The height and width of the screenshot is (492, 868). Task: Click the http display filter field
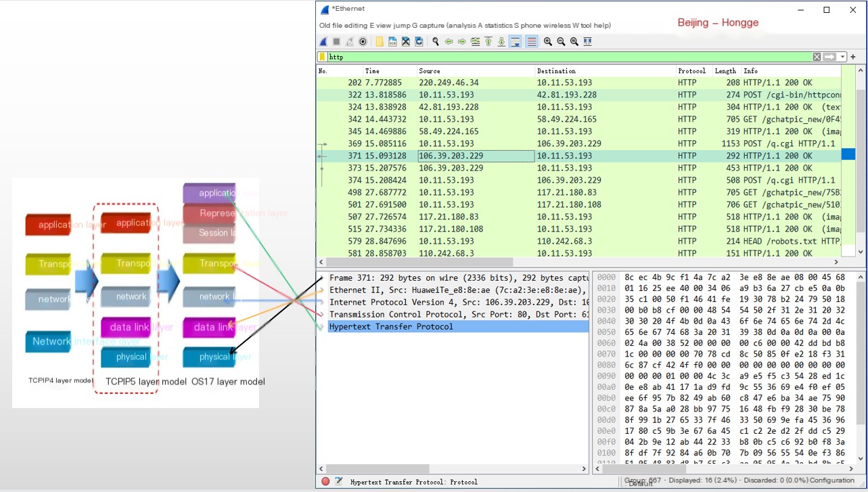click(568, 57)
